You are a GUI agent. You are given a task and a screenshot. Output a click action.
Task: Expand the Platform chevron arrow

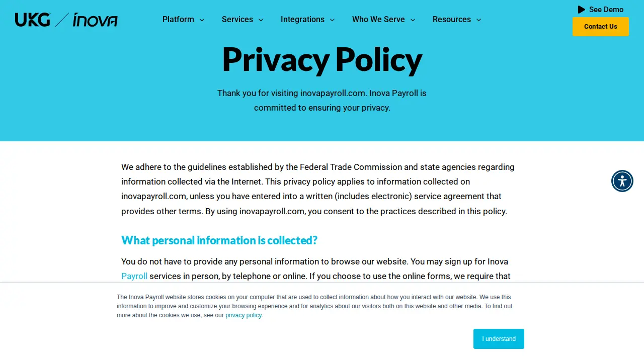click(x=202, y=20)
